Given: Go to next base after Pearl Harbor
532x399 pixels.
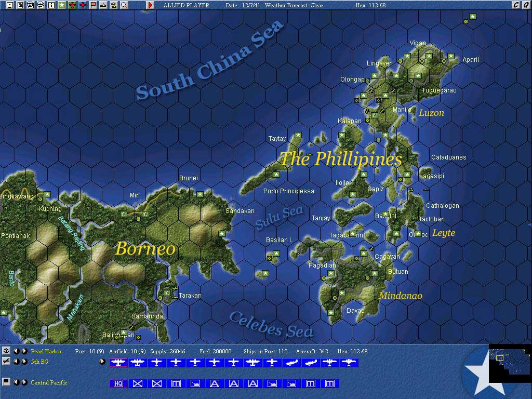Looking at the screenshot, I should click(x=24, y=351).
